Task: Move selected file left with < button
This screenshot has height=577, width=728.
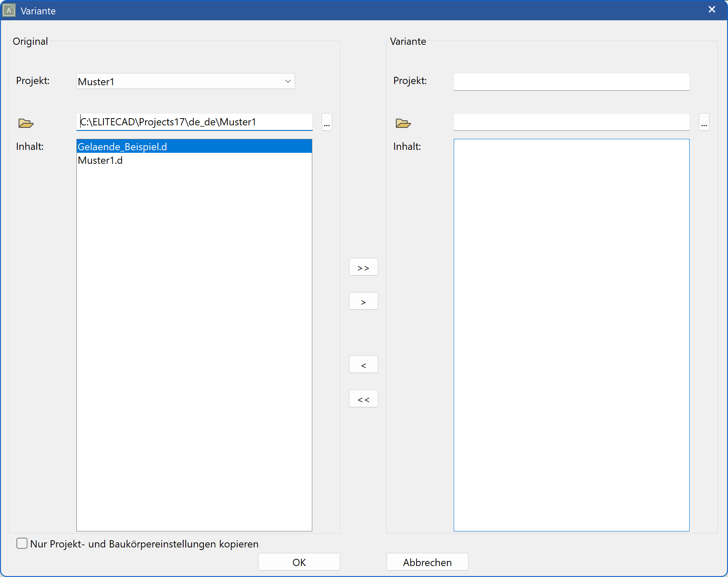Action: coord(363,364)
